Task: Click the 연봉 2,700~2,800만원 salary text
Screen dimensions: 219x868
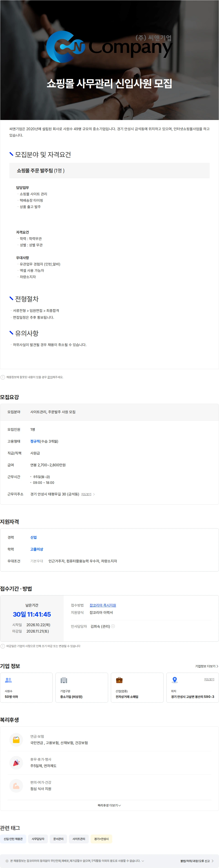Action: coord(48,465)
